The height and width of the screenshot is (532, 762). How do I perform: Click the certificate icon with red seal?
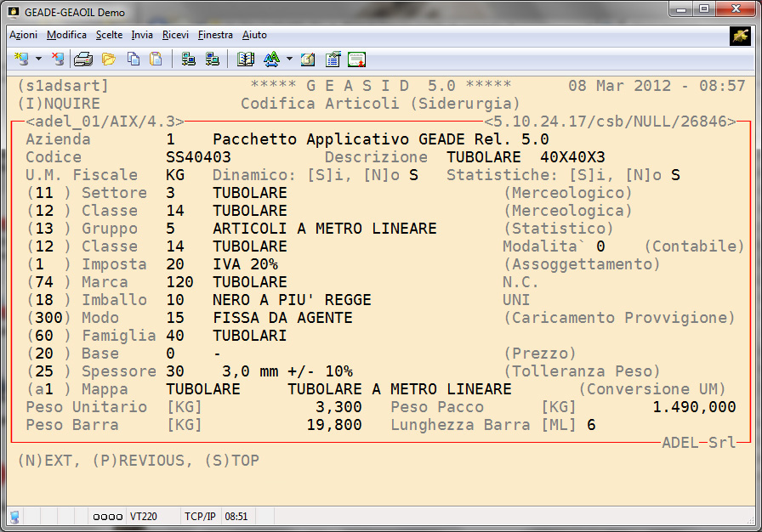(357, 59)
